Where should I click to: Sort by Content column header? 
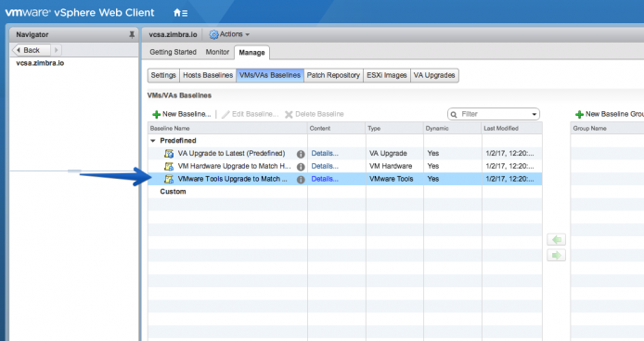(336, 129)
